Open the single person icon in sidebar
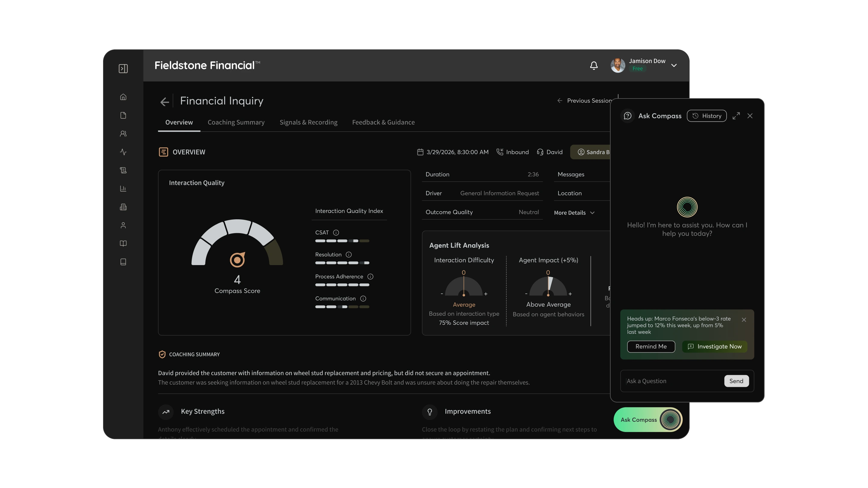 pos(123,225)
